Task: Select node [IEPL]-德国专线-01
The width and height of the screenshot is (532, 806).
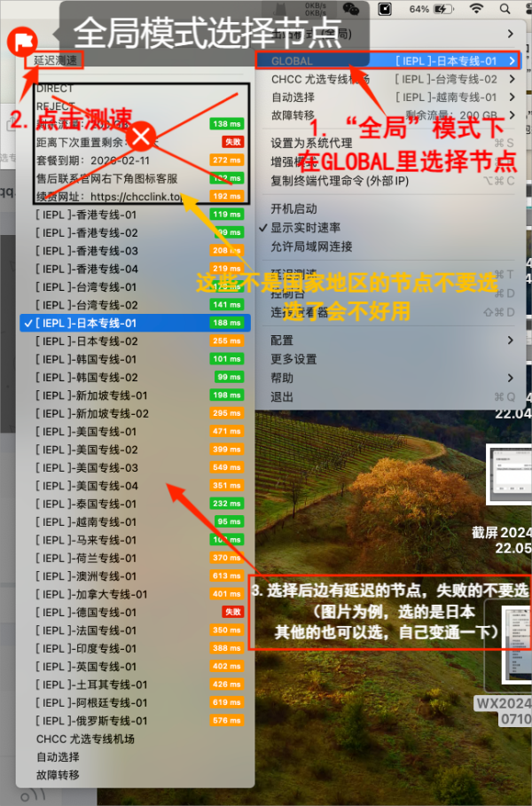Action: [135, 612]
